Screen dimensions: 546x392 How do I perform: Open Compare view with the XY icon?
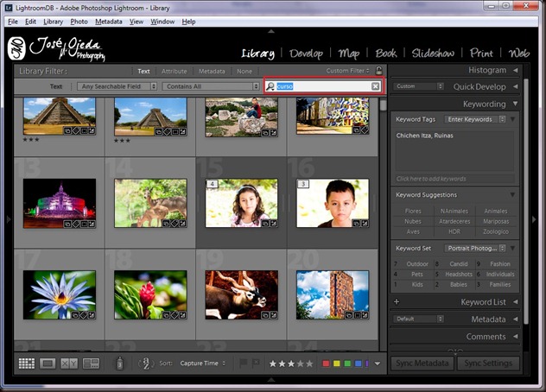(x=69, y=364)
